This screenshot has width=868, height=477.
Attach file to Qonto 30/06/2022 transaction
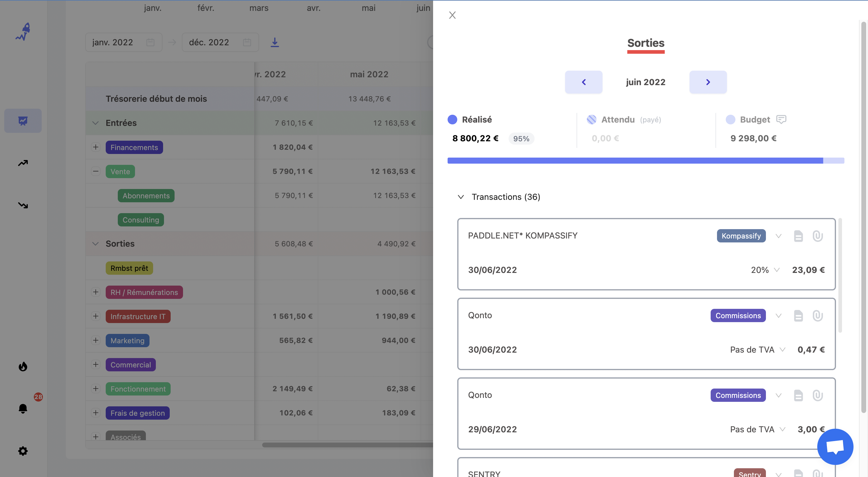coord(818,316)
